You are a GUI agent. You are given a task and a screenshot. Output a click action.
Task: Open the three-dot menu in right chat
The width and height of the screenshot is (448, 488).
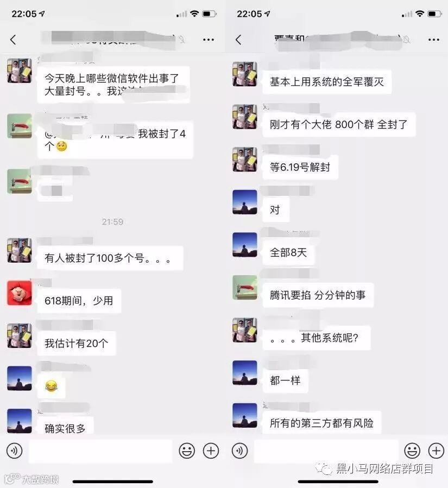434,40
